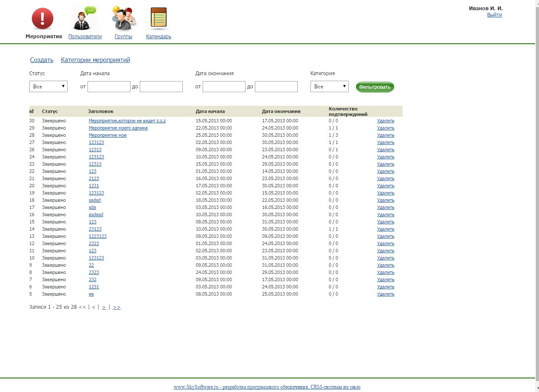Delete event id 15 via Удалить
The height and width of the screenshot is (392, 539).
tap(386, 222)
